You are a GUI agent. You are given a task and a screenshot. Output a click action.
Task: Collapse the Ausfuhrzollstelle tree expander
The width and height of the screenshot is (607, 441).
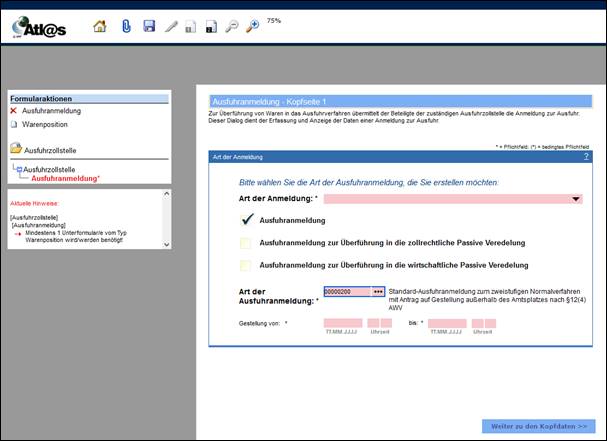pyautogui.click(x=19, y=170)
